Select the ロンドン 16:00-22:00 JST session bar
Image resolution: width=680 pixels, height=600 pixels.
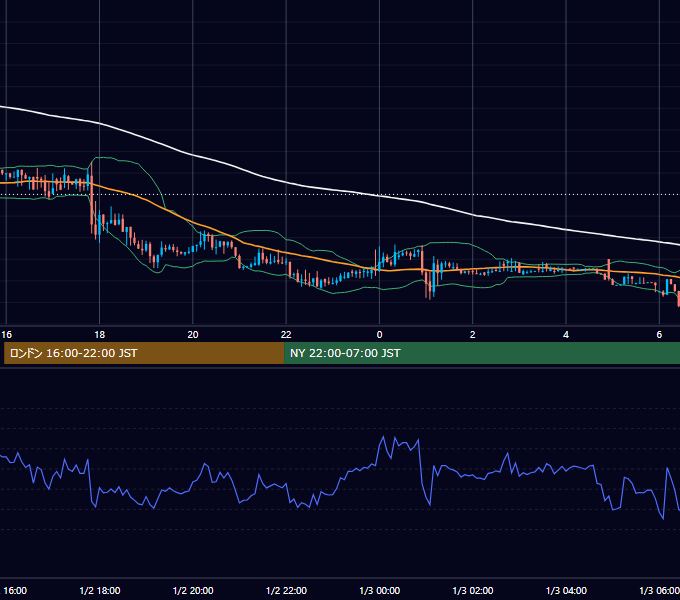[x=144, y=353]
